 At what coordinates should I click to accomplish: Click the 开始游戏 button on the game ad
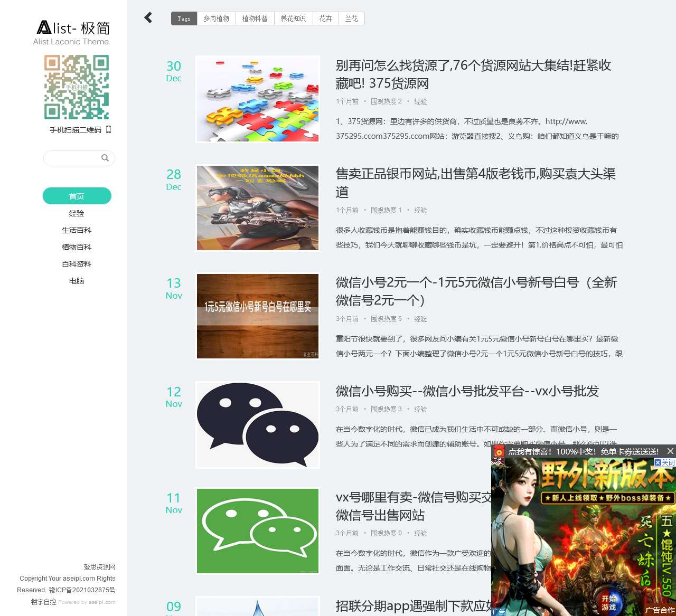(x=609, y=602)
